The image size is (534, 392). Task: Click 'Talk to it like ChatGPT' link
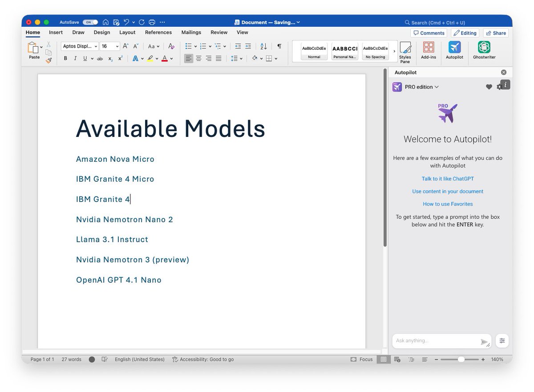448,179
